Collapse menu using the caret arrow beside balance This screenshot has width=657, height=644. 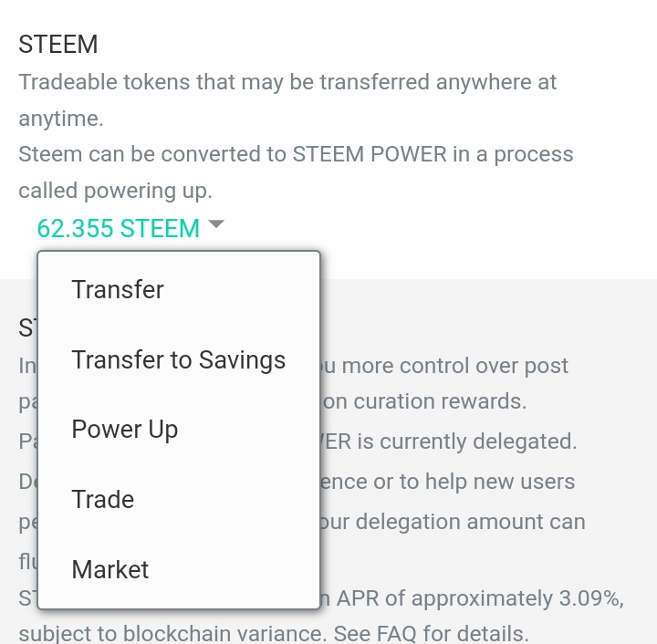coord(216,224)
